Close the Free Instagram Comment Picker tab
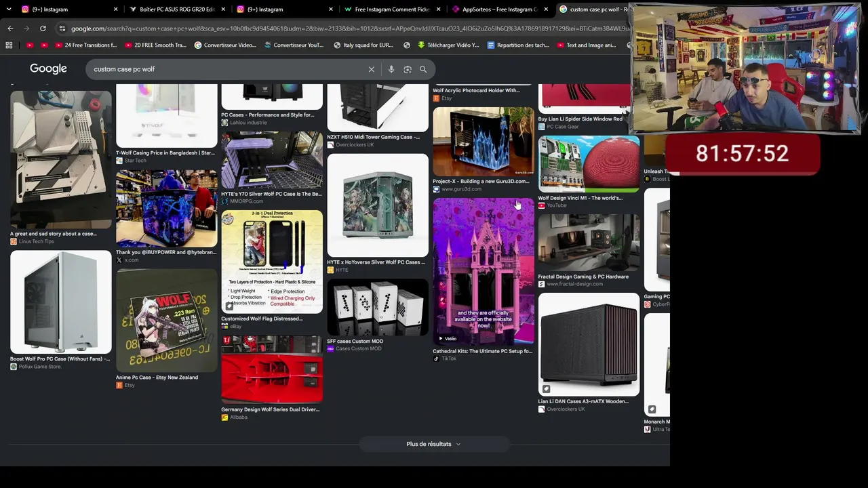The height and width of the screenshot is (488, 868). click(x=439, y=9)
